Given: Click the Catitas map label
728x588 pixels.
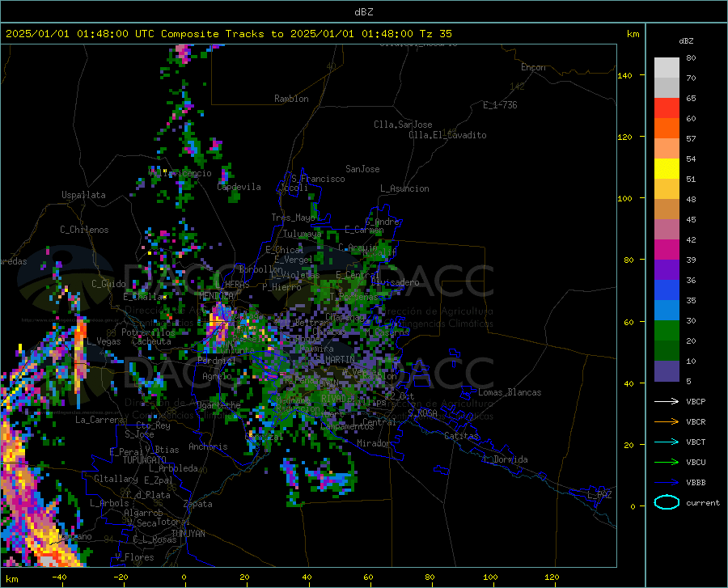Looking at the screenshot, I should (x=461, y=436).
